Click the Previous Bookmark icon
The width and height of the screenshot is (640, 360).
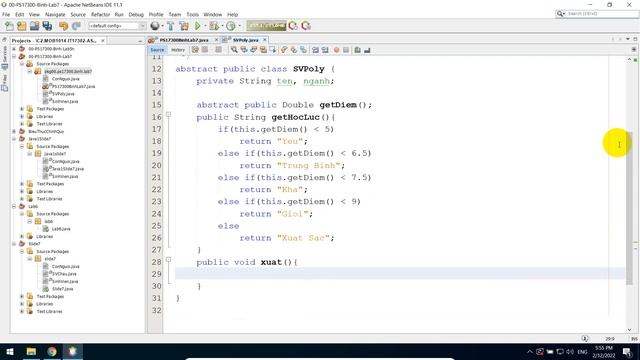pos(284,50)
